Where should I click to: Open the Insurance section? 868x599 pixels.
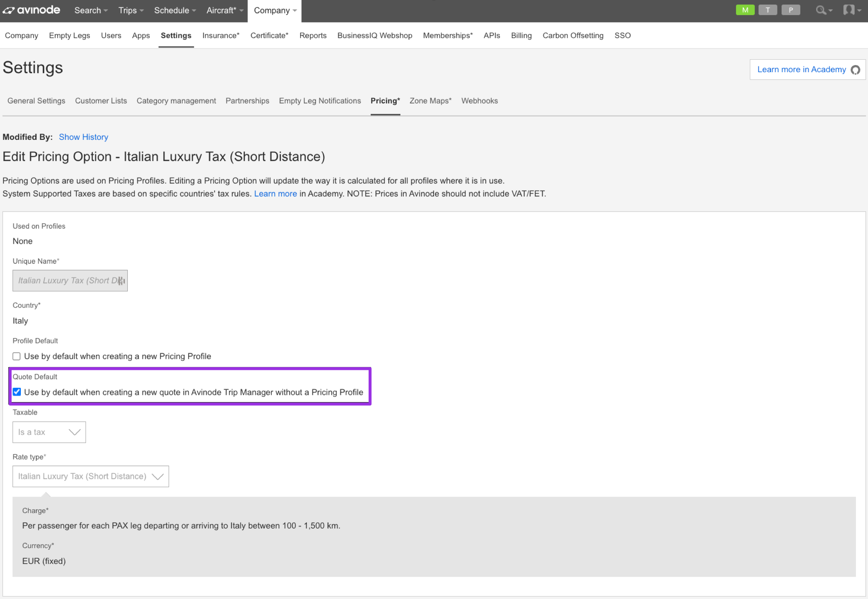[221, 35]
